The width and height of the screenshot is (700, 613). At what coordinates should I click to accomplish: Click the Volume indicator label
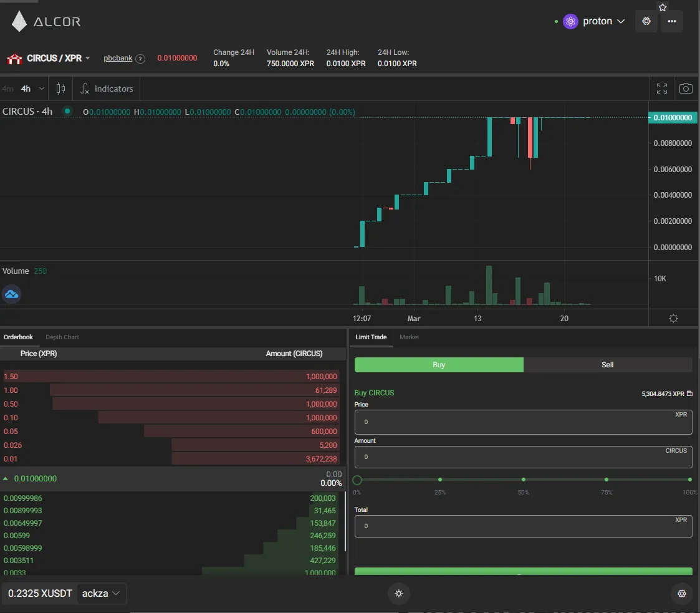pyautogui.click(x=16, y=271)
